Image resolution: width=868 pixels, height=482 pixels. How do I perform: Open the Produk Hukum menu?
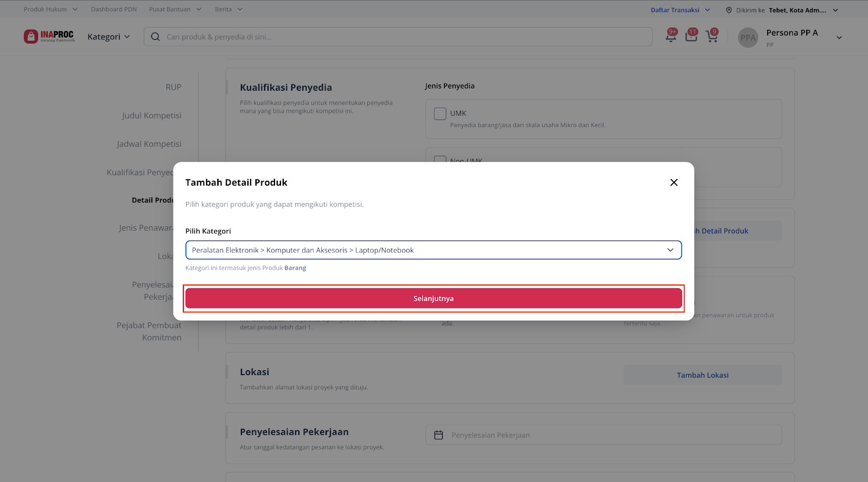point(50,9)
